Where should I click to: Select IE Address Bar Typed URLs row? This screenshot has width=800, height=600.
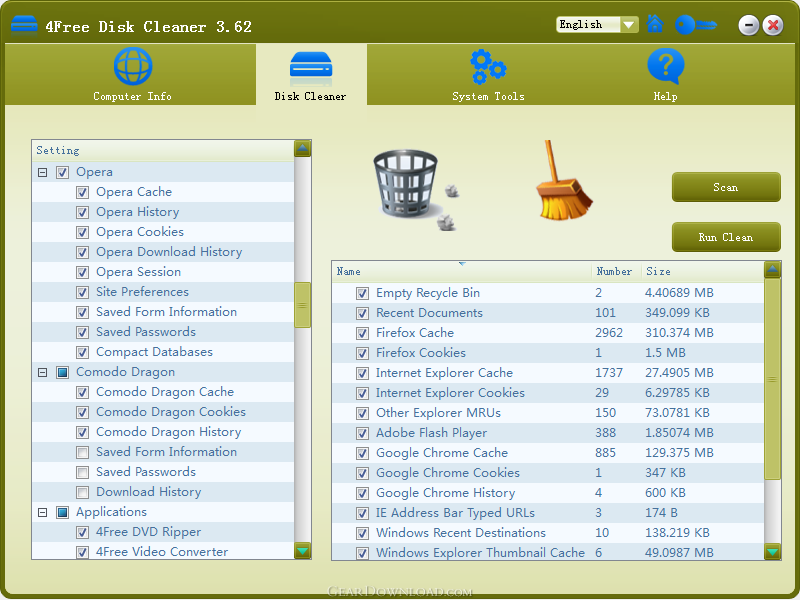coord(548,513)
